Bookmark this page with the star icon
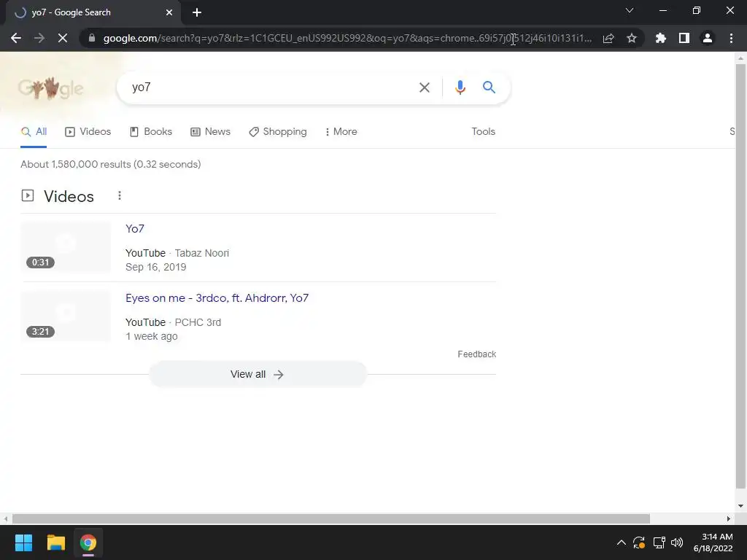Image resolution: width=747 pixels, height=560 pixels. tap(632, 38)
